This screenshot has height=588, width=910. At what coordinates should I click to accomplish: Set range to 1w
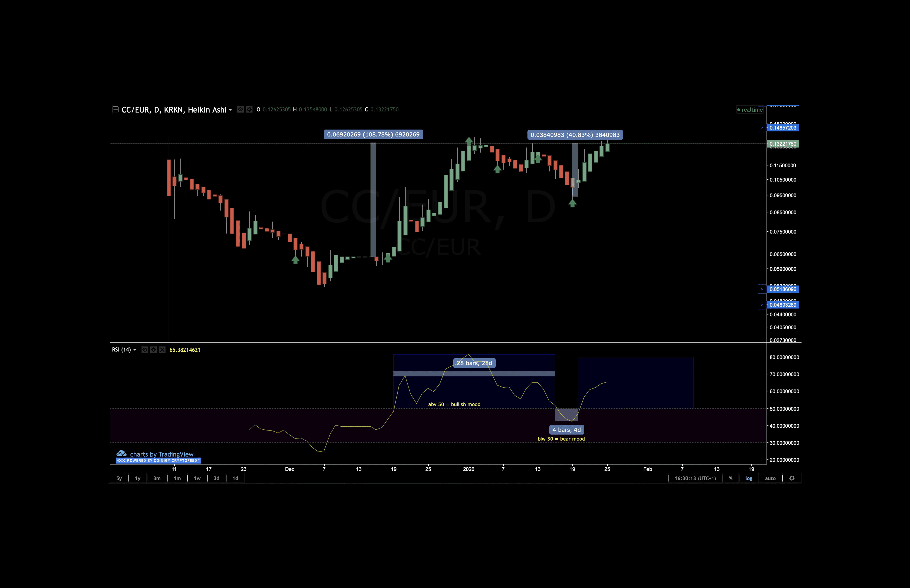[197, 478]
